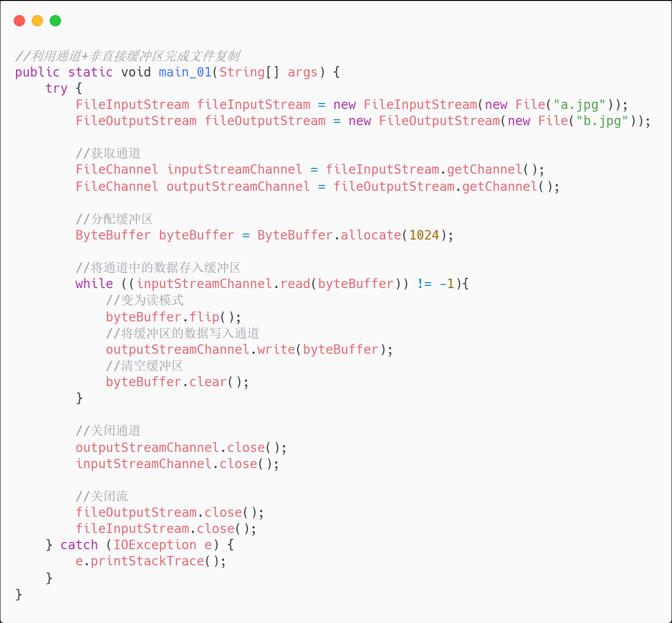672x623 pixels.
Task: Click the red close window dot
Action: click(19, 21)
